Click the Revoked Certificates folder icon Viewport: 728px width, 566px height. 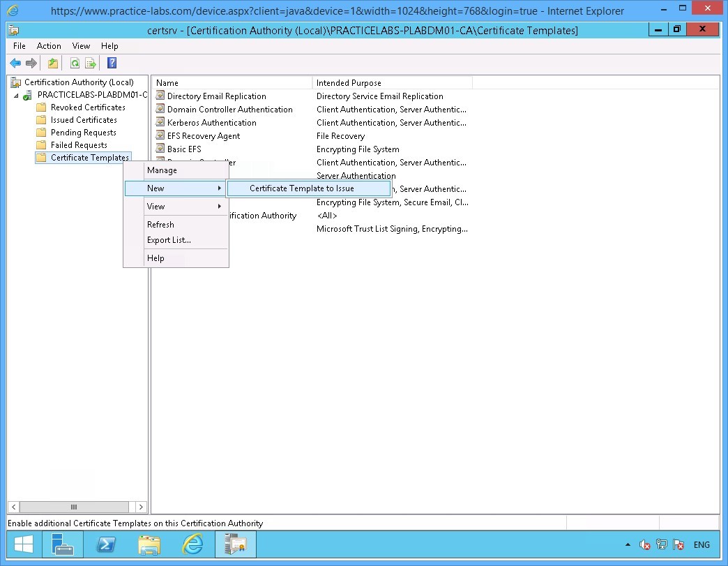click(41, 107)
